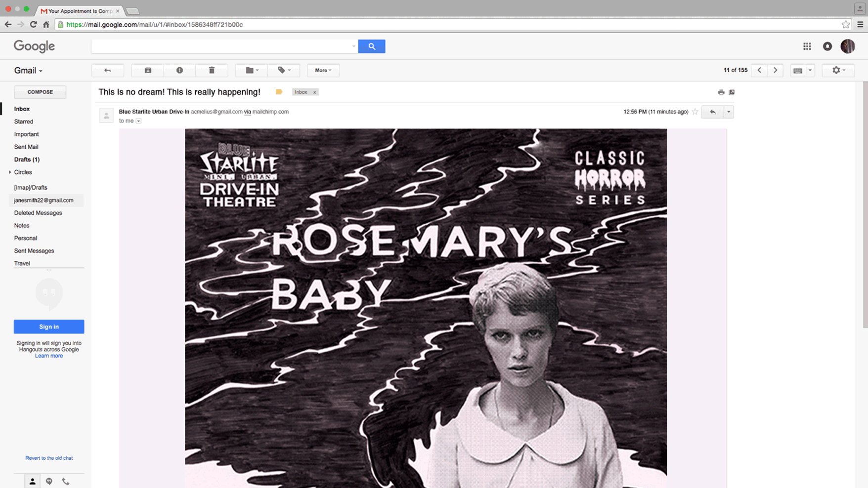Open the [Imap]/Drafts label
This screenshot has height=488, width=868.
(31, 188)
